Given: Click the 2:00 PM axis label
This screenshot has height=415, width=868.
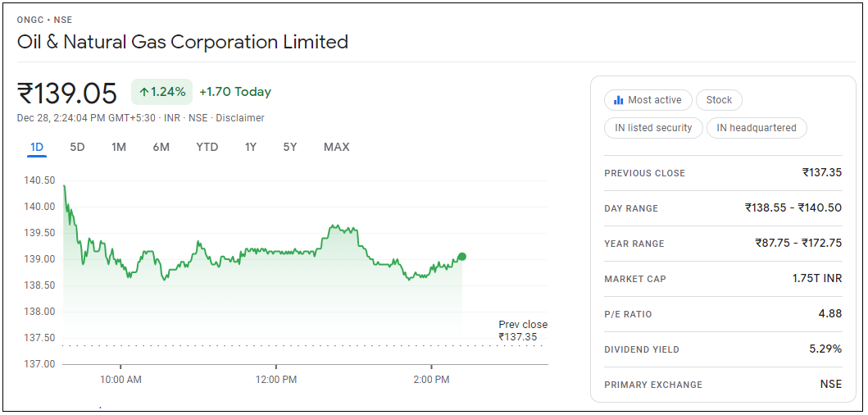Looking at the screenshot, I should pos(431,381).
